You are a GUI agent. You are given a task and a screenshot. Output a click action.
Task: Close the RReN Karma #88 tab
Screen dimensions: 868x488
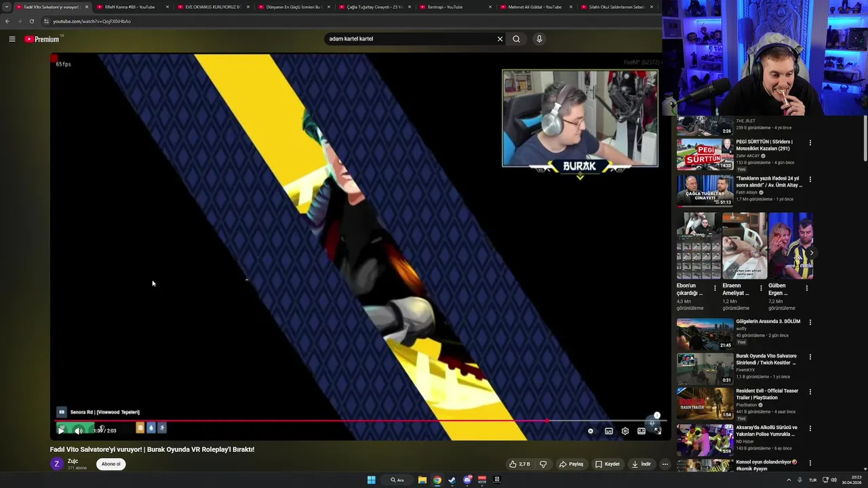[167, 7]
